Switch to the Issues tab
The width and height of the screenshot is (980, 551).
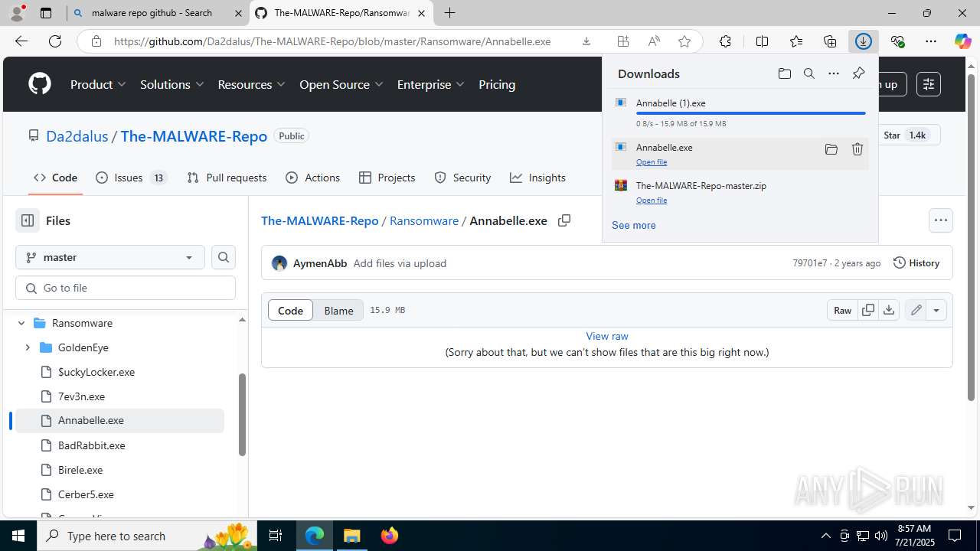[x=131, y=178]
